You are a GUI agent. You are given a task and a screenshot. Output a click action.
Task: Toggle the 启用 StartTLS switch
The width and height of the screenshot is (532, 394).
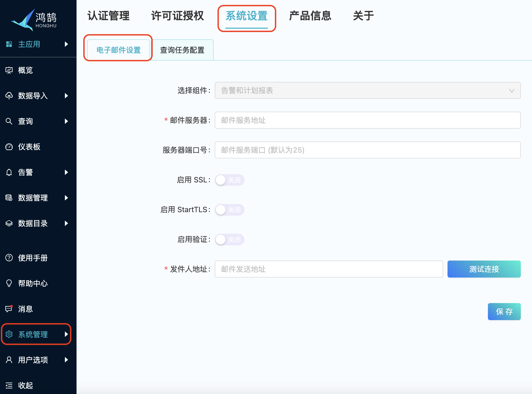coord(229,210)
